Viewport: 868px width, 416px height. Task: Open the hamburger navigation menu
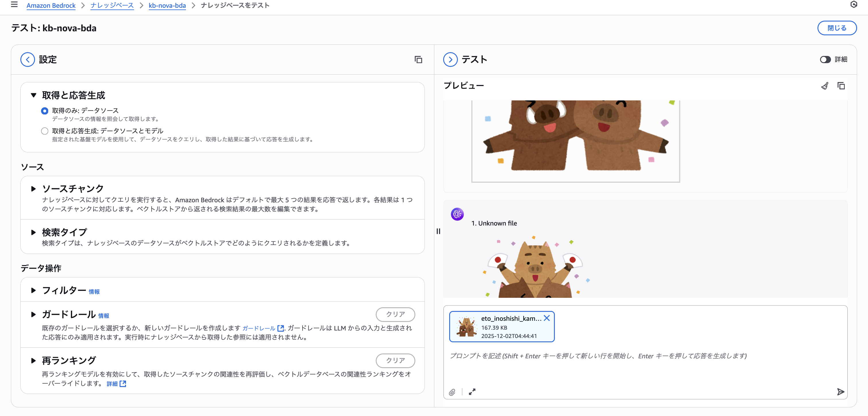[14, 5]
